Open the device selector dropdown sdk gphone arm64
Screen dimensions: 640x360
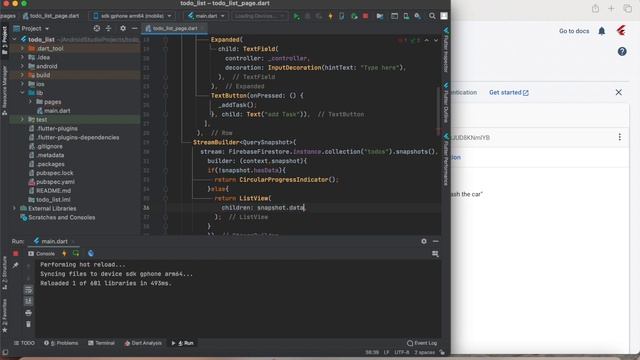pyautogui.click(x=133, y=16)
